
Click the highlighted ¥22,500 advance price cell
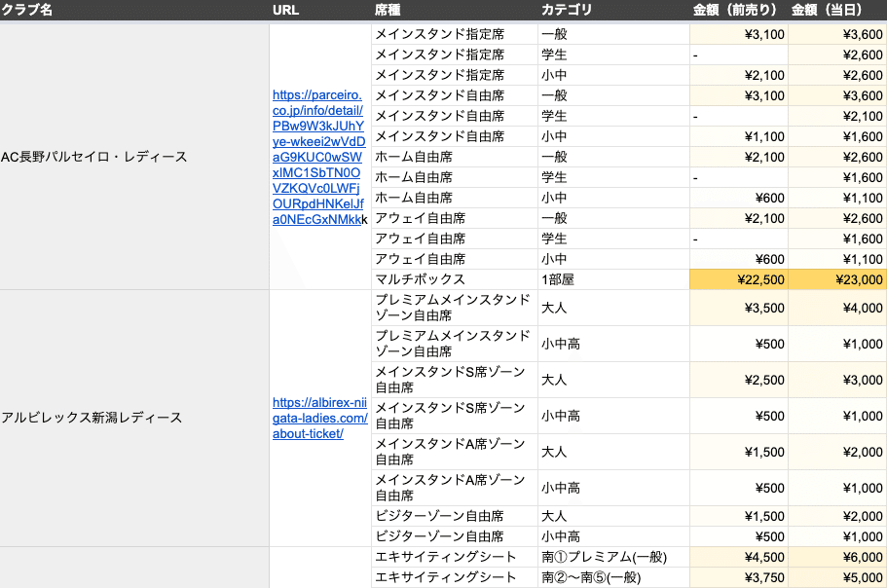point(739,279)
